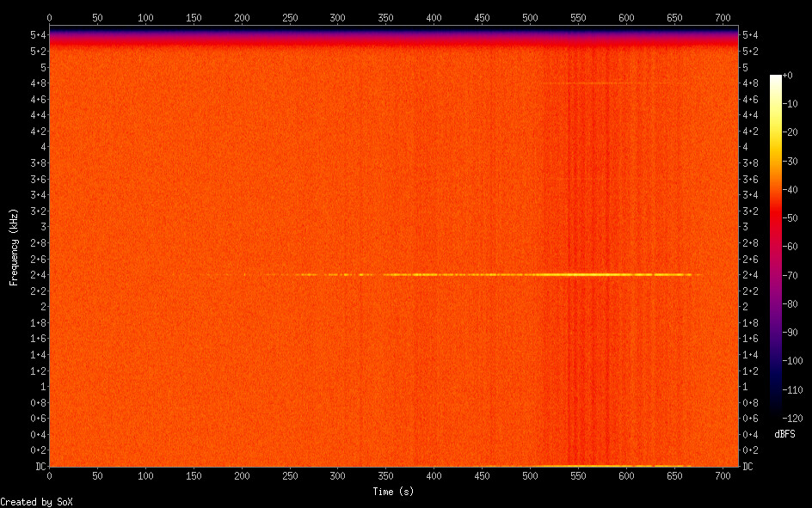Click the 3 kHz label on left axis

tap(41, 226)
